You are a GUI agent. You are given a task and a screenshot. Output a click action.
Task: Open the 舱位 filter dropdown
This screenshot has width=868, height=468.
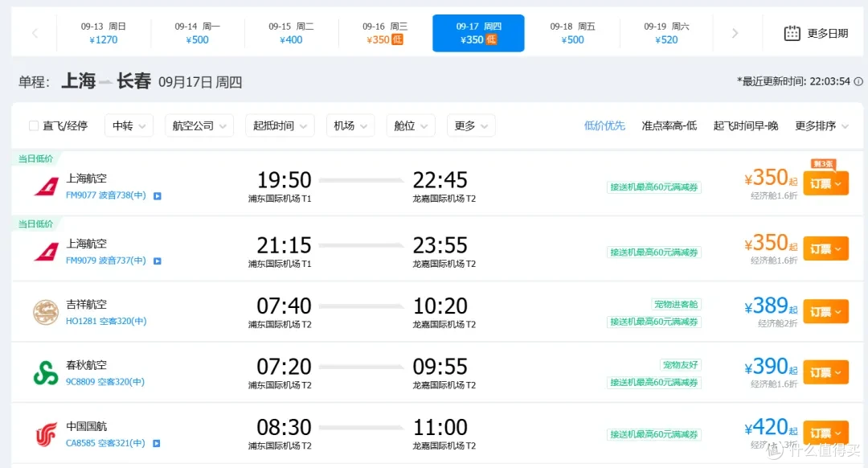click(410, 125)
